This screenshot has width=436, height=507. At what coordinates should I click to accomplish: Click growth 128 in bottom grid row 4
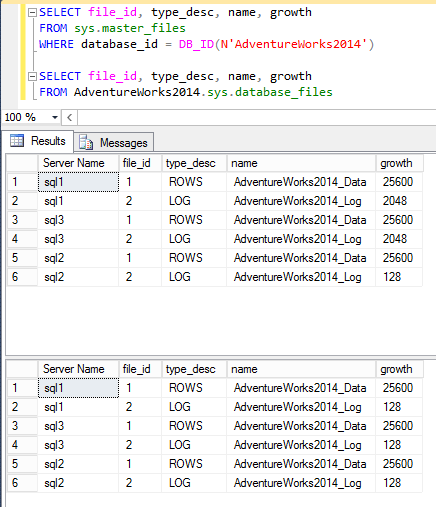click(x=399, y=445)
